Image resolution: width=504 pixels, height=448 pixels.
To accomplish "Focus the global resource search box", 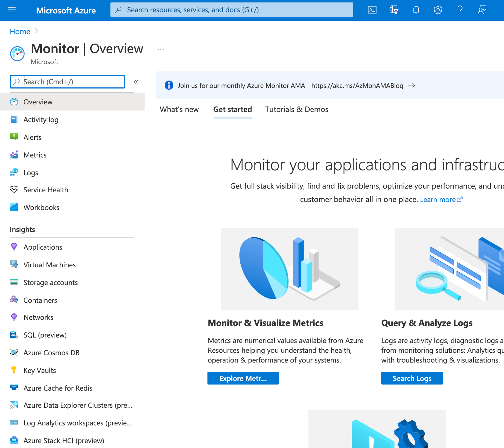I will coord(232,10).
